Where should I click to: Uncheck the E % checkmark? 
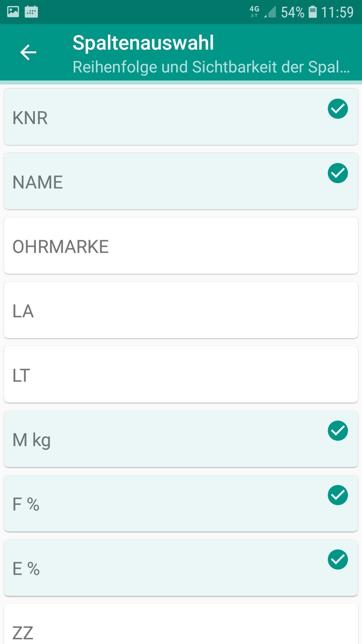(x=338, y=560)
